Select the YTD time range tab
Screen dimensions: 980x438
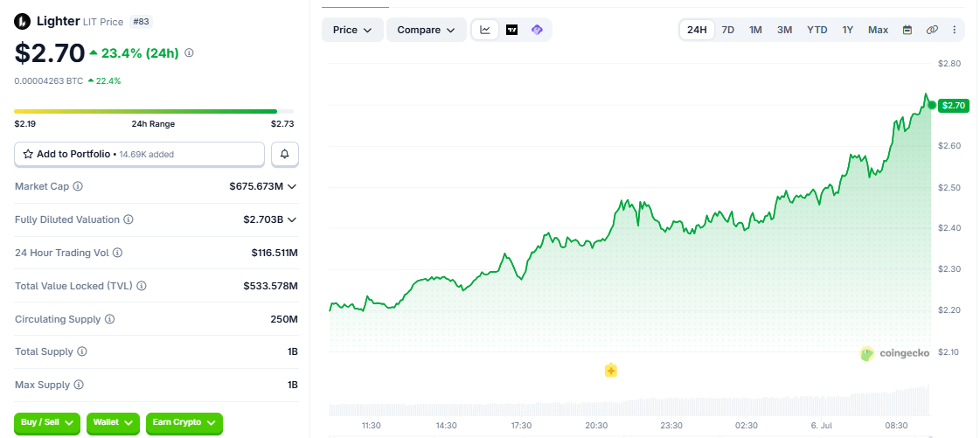point(817,30)
